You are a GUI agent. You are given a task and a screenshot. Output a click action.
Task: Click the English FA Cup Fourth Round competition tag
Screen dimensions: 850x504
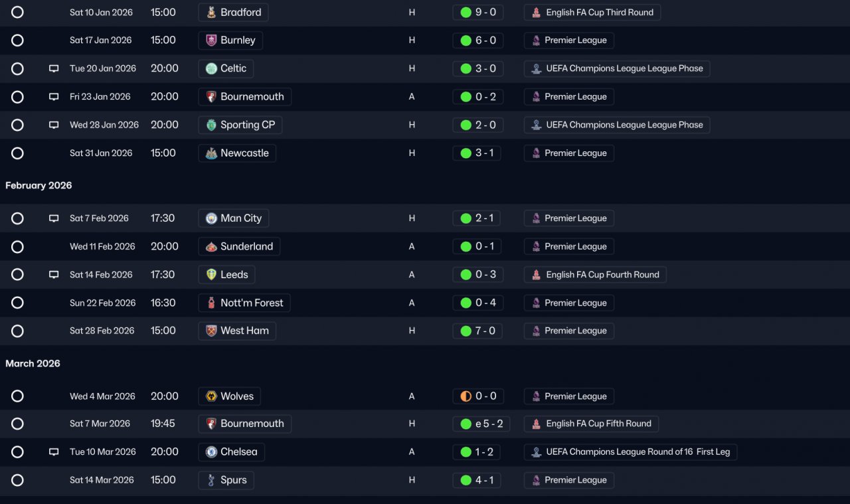(x=595, y=275)
